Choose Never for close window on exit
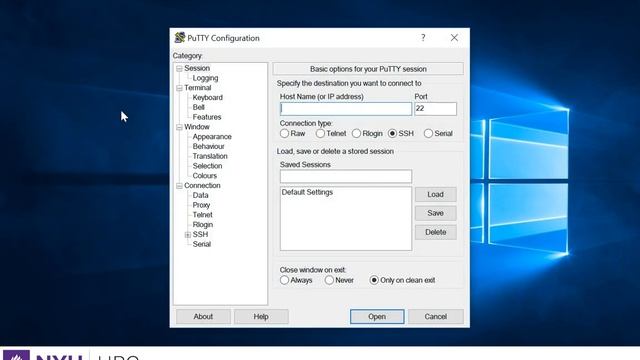Image resolution: width=640 pixels, height=360 pixels. [x=329, y=280]
